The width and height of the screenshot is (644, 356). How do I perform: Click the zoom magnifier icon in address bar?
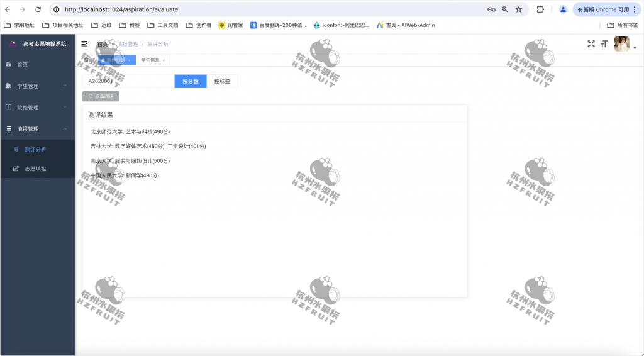click(505, 9)
